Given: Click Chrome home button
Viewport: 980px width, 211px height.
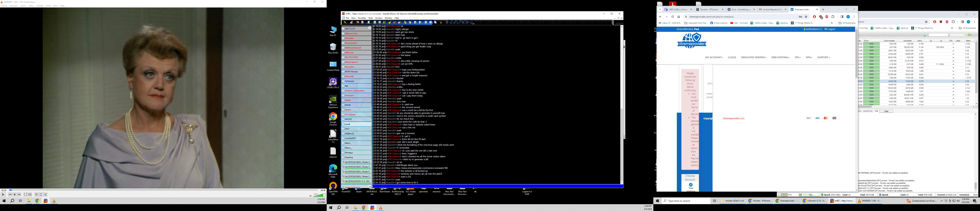Looking at the screenshot, I should 678,17.
